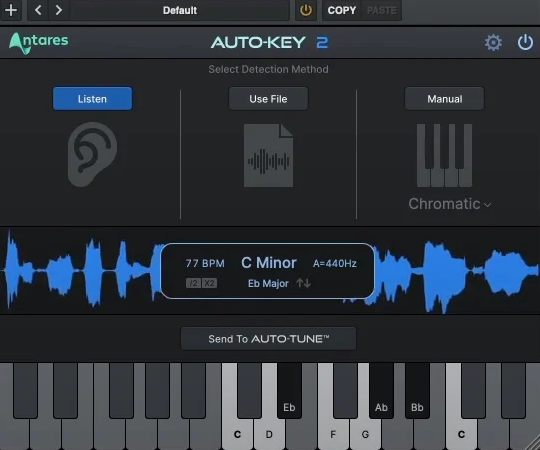
Task: Halve tempo with /2 button
Action: click(193, 283)
